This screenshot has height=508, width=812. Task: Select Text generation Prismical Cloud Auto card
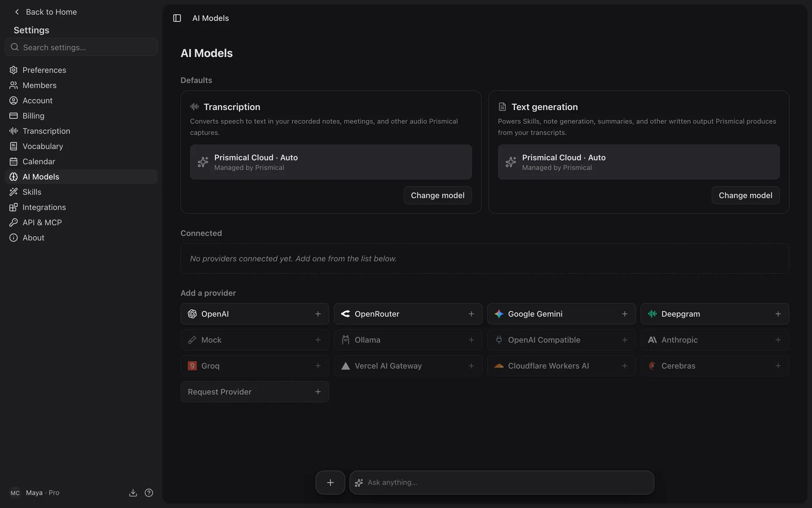pyautogui.click(x=639, y=162)
